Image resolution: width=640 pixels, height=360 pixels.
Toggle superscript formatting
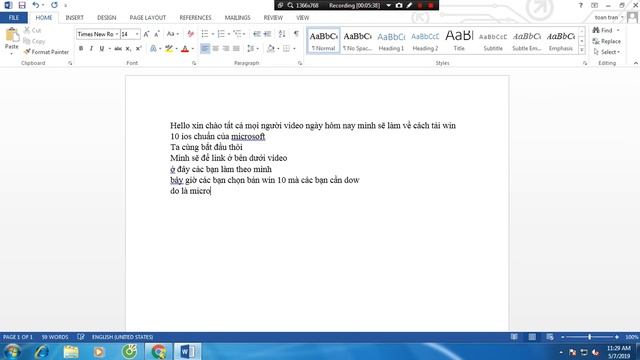click(139, 49)
